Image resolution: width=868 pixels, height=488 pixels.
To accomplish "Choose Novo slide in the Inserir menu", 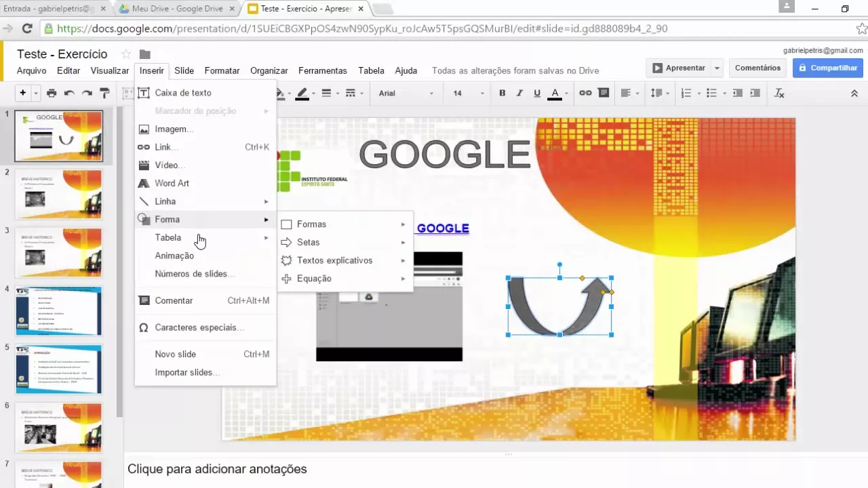I will pos(205,354).
